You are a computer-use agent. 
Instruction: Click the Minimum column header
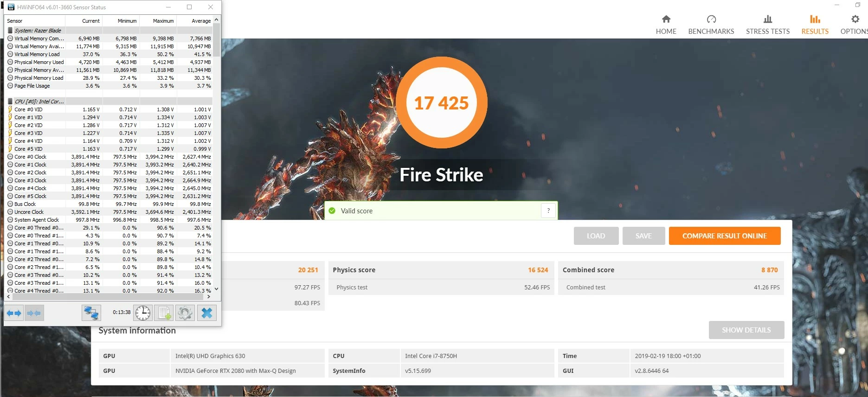click(121, 21)
